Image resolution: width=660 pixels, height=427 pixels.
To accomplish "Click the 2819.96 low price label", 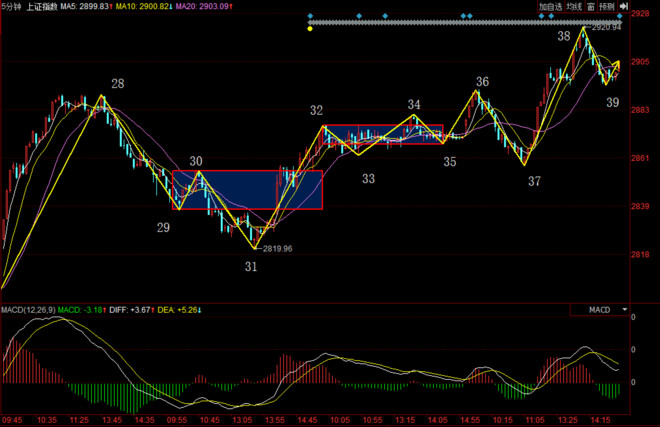I will click(277, 248).
